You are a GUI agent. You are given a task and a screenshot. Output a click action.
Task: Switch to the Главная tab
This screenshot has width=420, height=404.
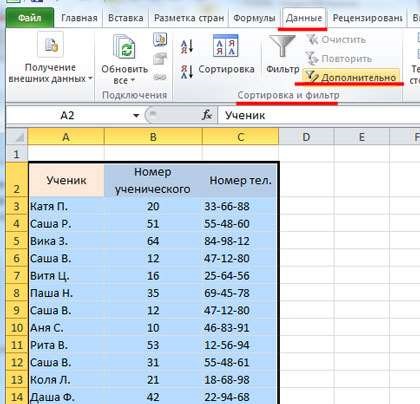point(79,18)
